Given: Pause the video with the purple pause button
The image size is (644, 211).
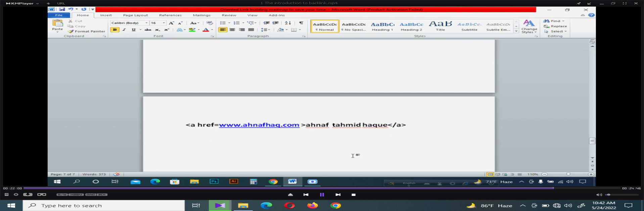Looking at the screenshot, I should tap(322, 195).
